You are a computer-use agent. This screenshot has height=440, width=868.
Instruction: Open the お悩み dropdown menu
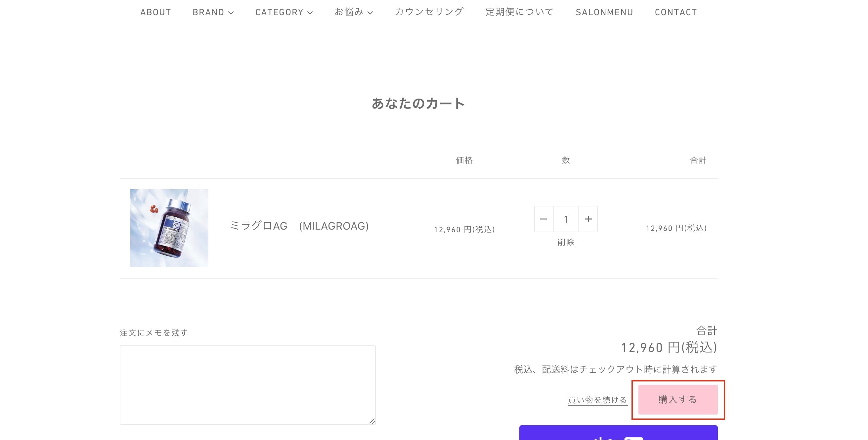[x=354, y=12]
